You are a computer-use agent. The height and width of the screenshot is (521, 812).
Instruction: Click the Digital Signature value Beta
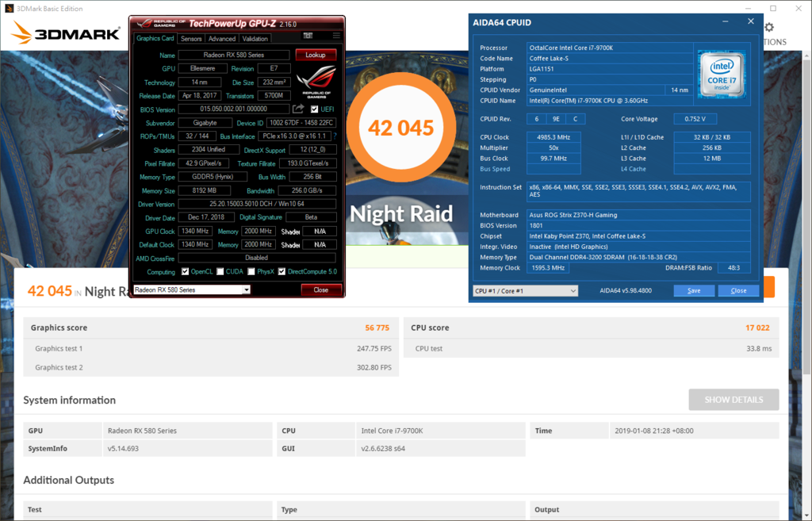[311, 217]
